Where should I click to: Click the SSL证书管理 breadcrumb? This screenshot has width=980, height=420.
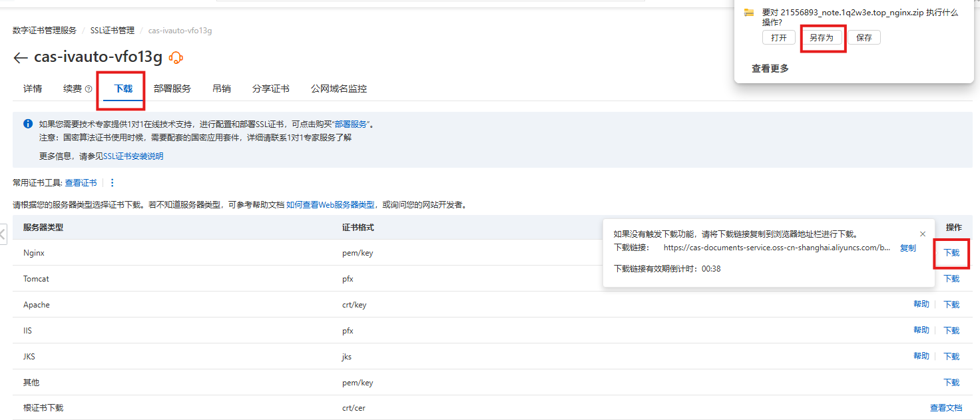coord(112,31)
